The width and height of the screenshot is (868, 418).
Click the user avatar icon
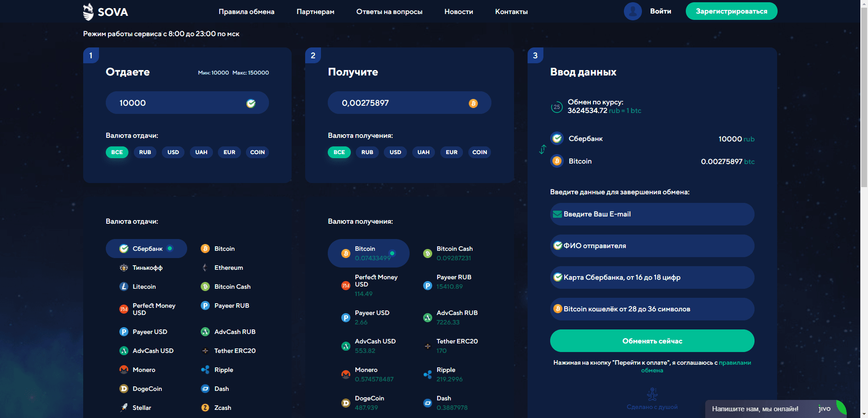tap(632, 11)
